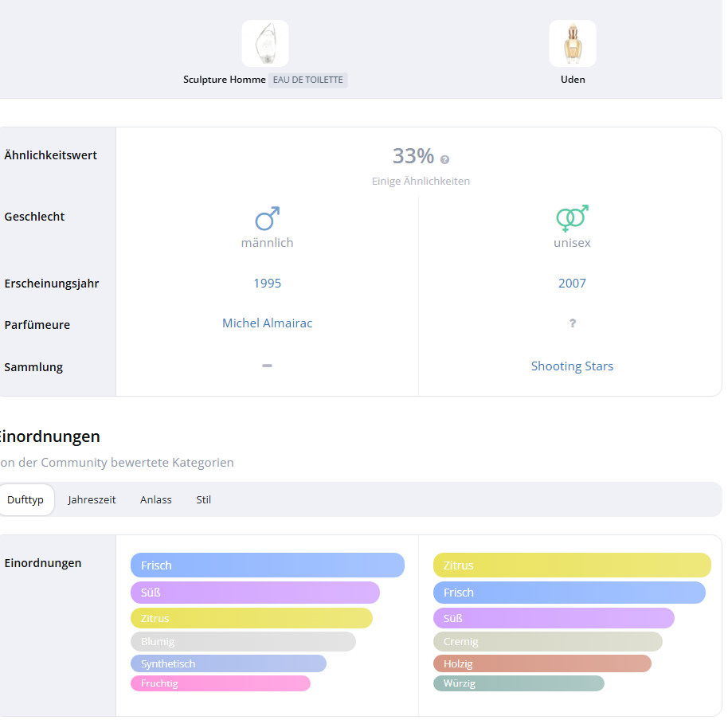Select the Dufttyp tab
The height and width of the screenshot is (720, 728).
pos(25,499)
